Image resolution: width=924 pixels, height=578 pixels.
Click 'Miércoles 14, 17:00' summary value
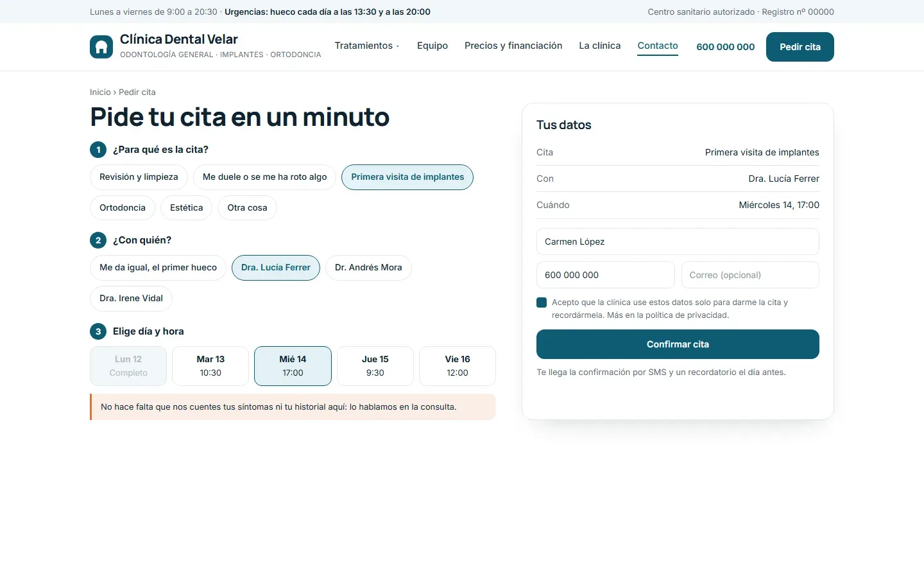point(779,205)
